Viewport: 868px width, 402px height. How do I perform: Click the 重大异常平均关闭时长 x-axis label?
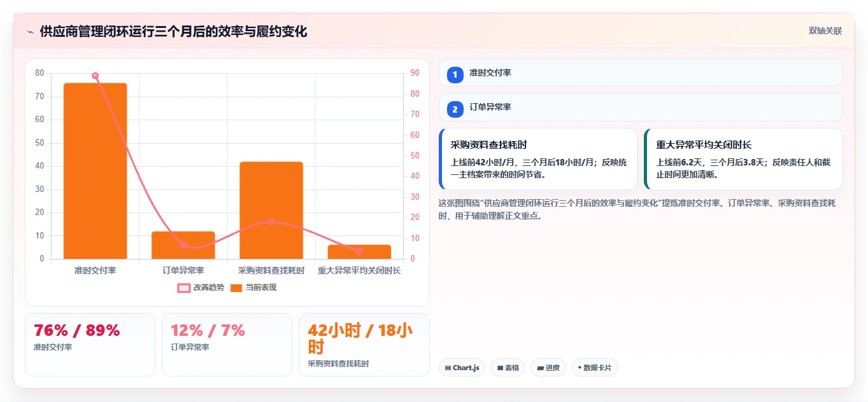(359, 270)
